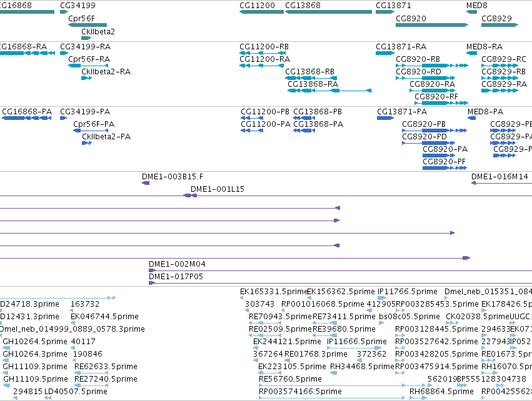
Task: Click transcript CG13868-RB label
Action: point(310,72)
